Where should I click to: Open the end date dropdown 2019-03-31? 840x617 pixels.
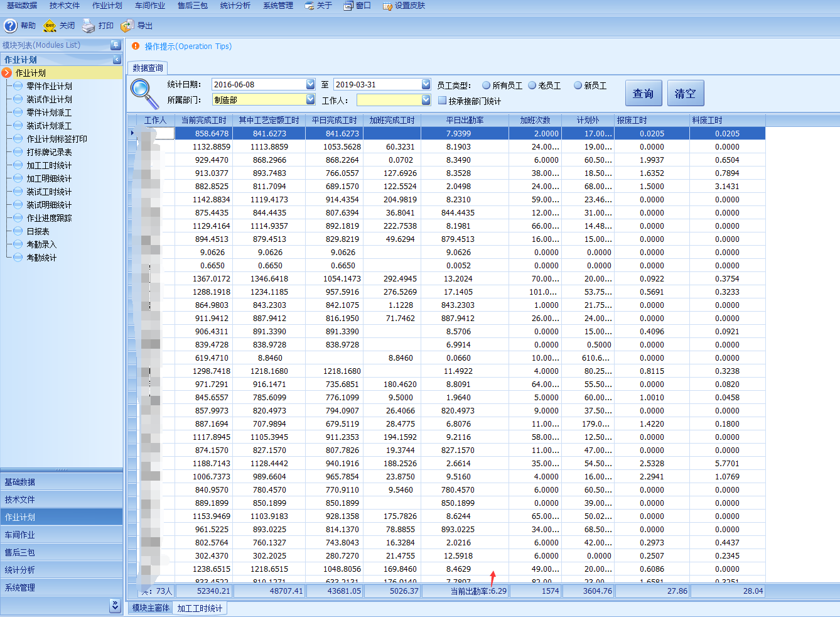426,84
